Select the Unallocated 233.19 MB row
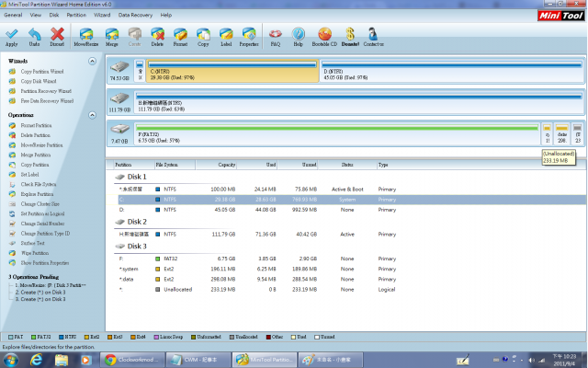The height and width of the screenshot is (368, 588). click(352, 290)
